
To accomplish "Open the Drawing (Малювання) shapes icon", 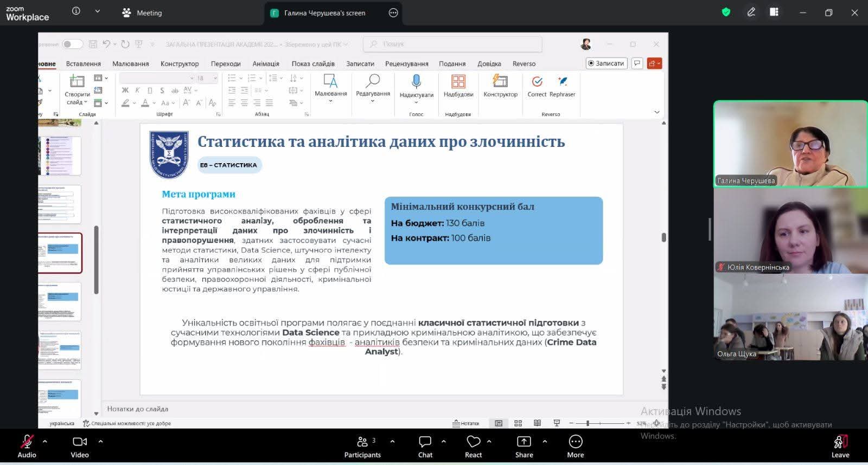I will (x=330, y=81).
